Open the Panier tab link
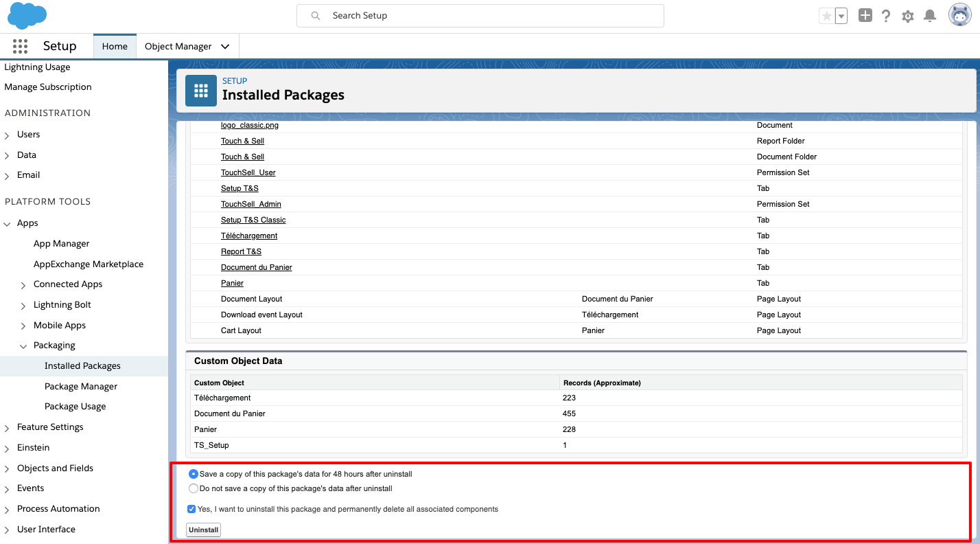980x544 pixels. 232,283
